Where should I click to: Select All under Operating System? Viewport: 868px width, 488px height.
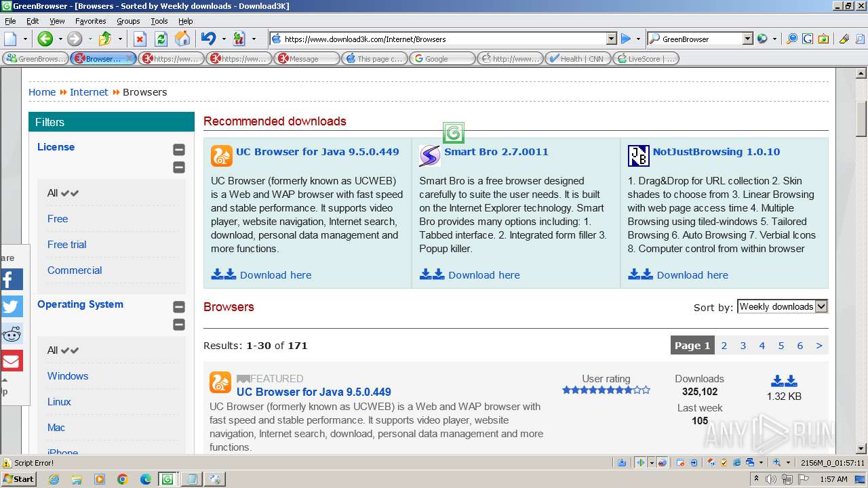pyautogui.click(x=52, y=350)
